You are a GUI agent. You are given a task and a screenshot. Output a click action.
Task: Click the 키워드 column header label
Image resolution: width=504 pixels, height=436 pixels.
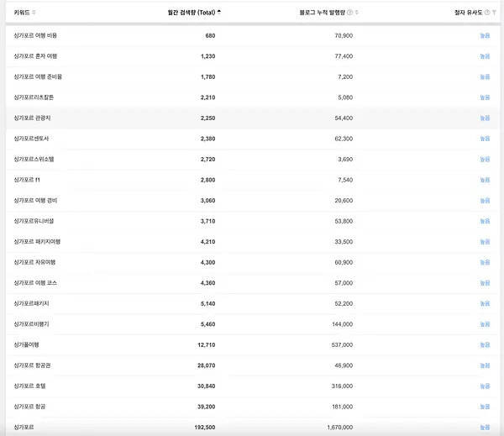pyautogui.click(x=22, y=13)
